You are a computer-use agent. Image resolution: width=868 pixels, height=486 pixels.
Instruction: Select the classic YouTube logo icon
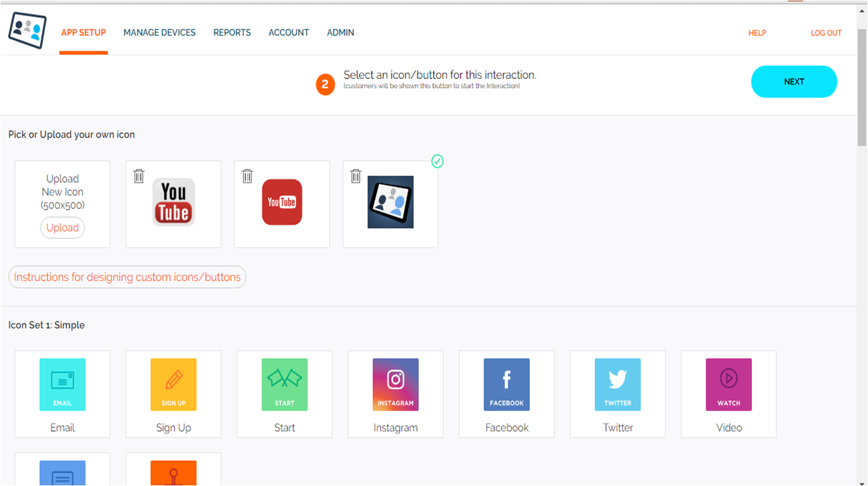tap(174, 202)
